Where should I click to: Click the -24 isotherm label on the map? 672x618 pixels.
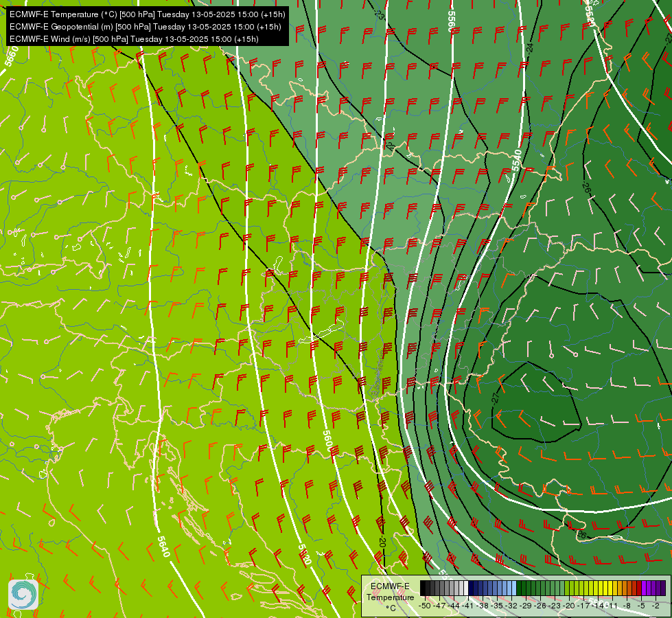click(530, 48)
